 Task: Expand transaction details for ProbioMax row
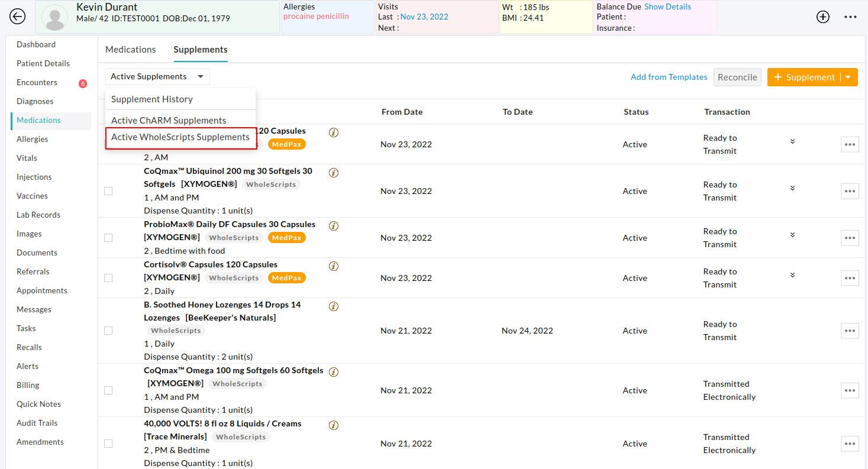(792, 235)
